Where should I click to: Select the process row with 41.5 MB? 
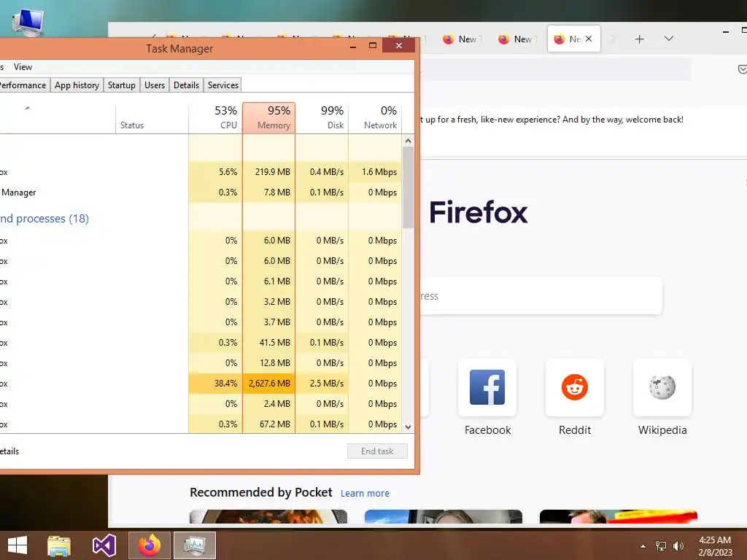coord(200,343)
